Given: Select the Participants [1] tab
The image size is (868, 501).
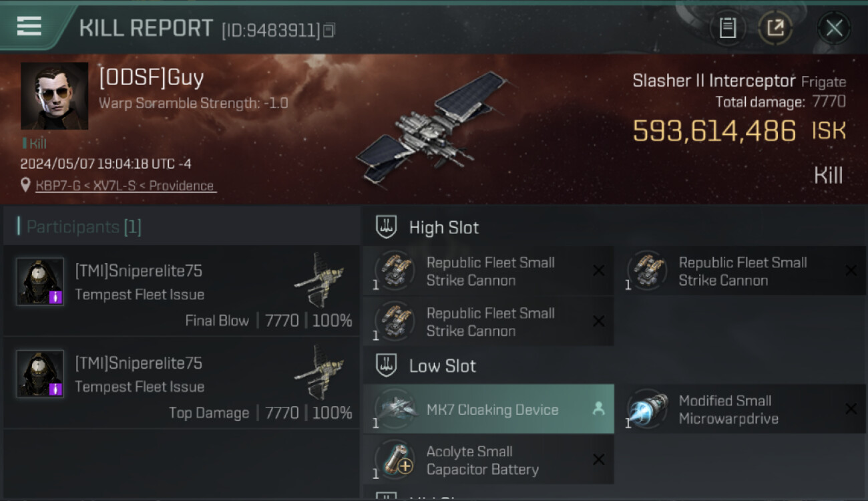Looking at the screenshot, I should (x=80, y=227).
